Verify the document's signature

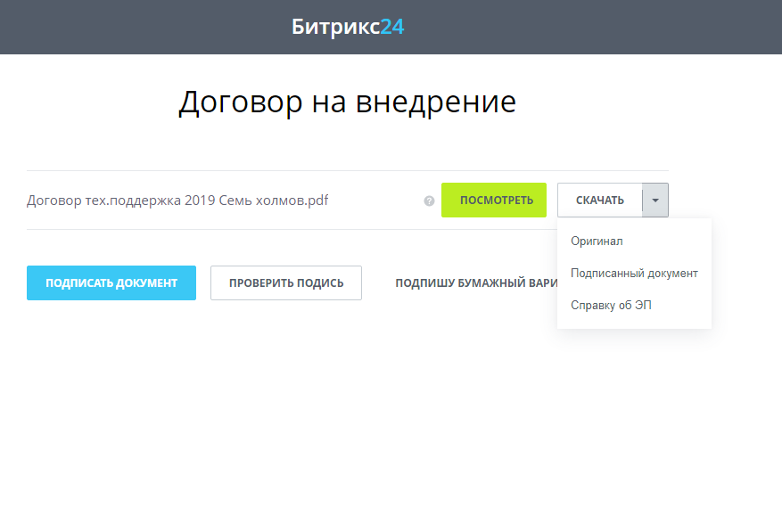tap(285, 282)
